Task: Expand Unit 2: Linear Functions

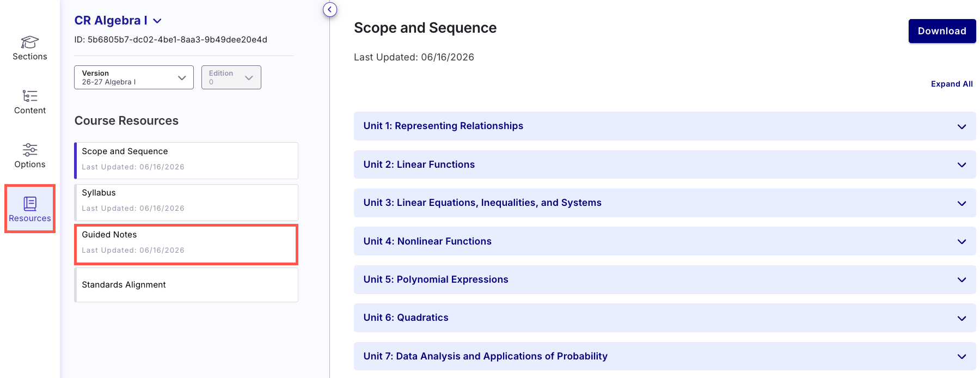Action: tap(665, 164)
